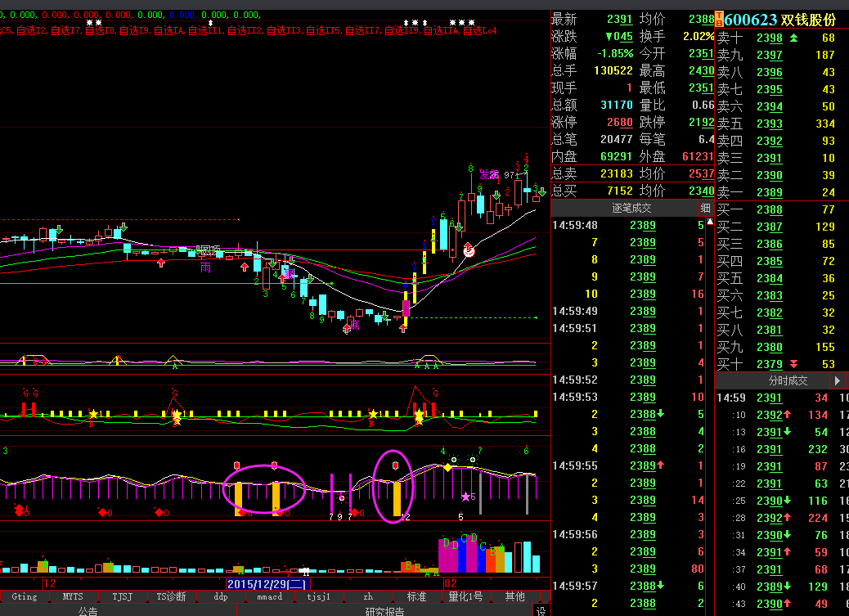Image resolution: width=849 pixels, height=616 pixels.
Task: Click the pink 发涨 label near price high
Action: tap(489, 174)
